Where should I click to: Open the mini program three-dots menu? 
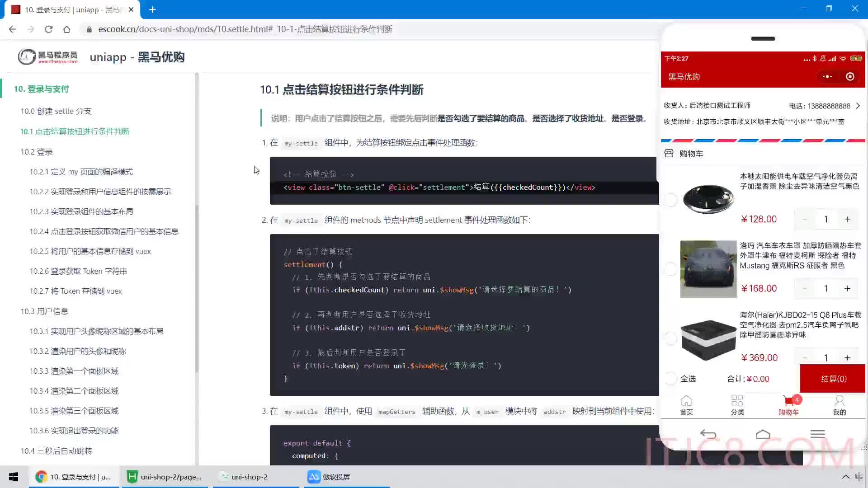pyautogui.click(x=827, y=77)
